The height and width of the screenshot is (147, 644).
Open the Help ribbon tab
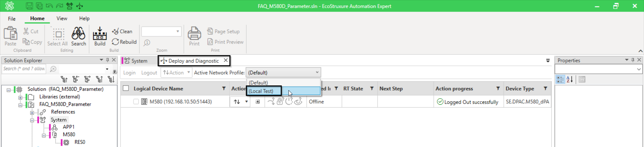[x=84, y=19]
